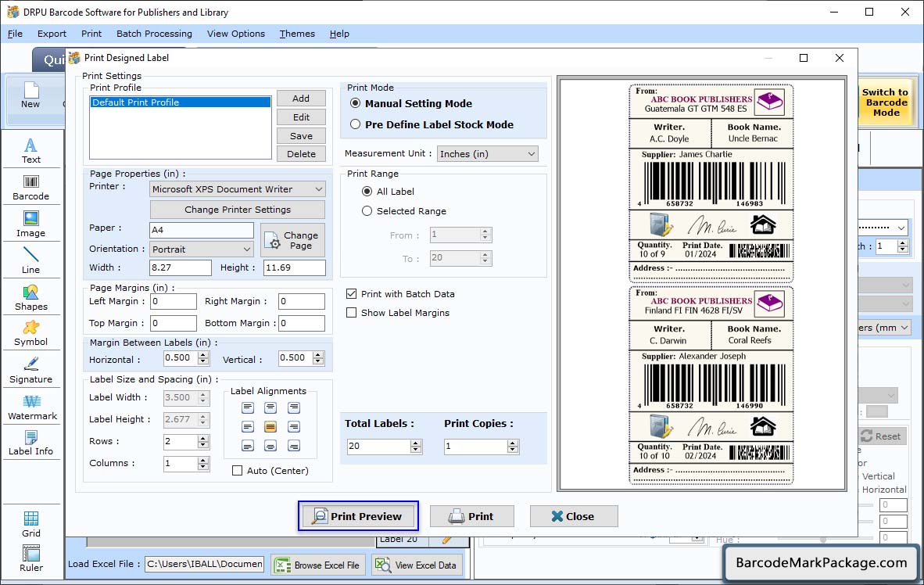The image size is (924, 585).
Task: Click the Left Margin input field
Action: pyautogui.click(x=174, y=301)
